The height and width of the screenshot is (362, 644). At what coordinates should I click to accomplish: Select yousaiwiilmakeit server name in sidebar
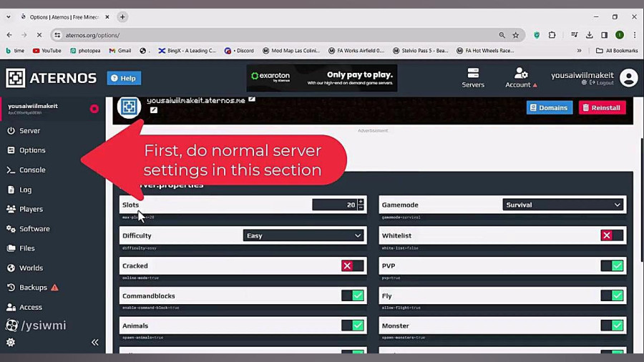[x=33, y=106]
